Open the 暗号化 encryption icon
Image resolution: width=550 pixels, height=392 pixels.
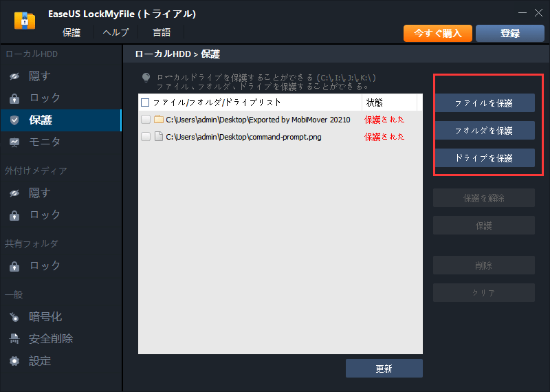pyautogui.click(x=14, y=317)
